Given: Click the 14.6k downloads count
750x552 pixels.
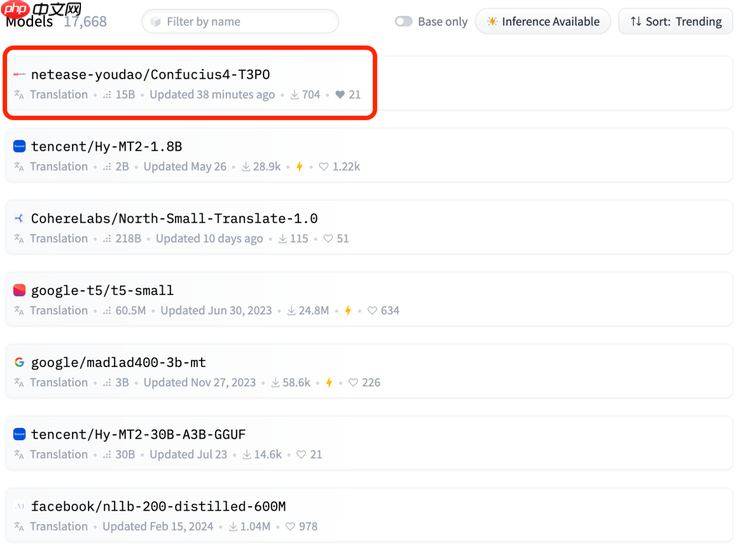Looking at the screenshot, I should (268, 454).
